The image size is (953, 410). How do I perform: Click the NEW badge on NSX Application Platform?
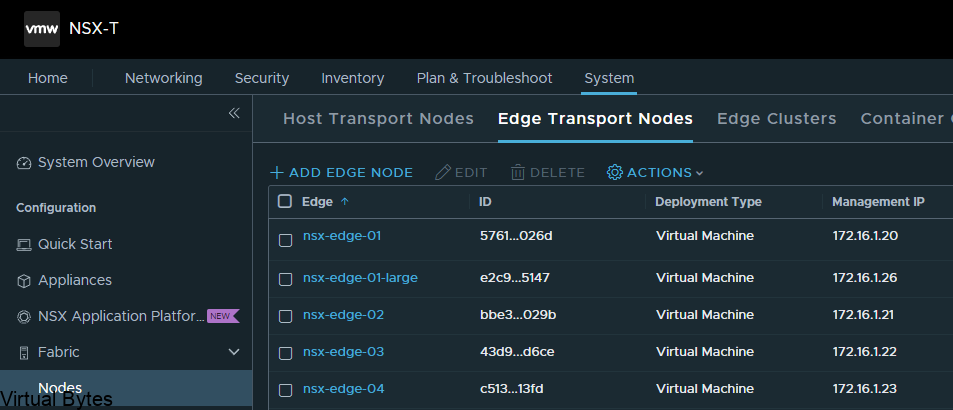click(x=223, y=316)
